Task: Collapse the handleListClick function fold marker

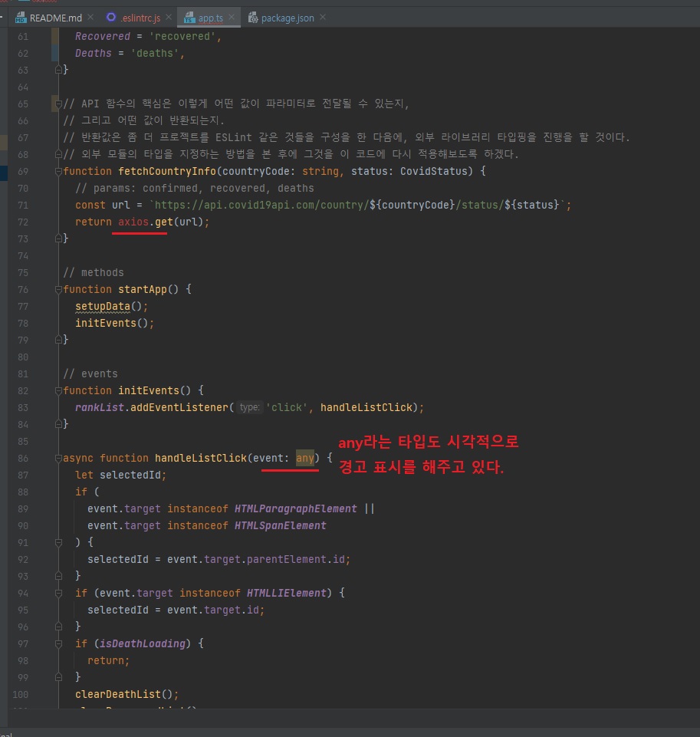Action: point(58,459)
